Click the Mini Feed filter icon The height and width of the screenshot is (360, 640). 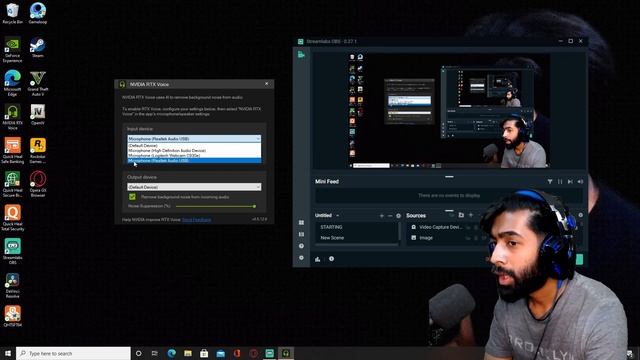[x=550, y=182]
